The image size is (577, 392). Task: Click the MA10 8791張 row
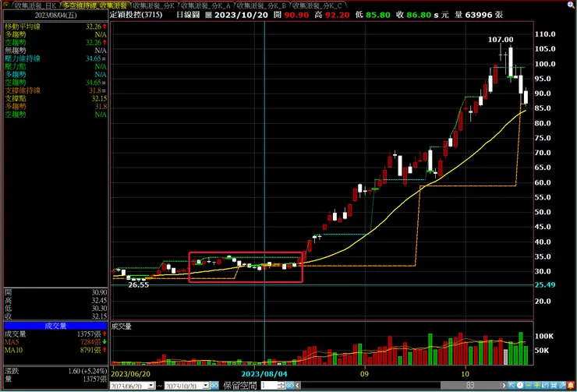55,350
